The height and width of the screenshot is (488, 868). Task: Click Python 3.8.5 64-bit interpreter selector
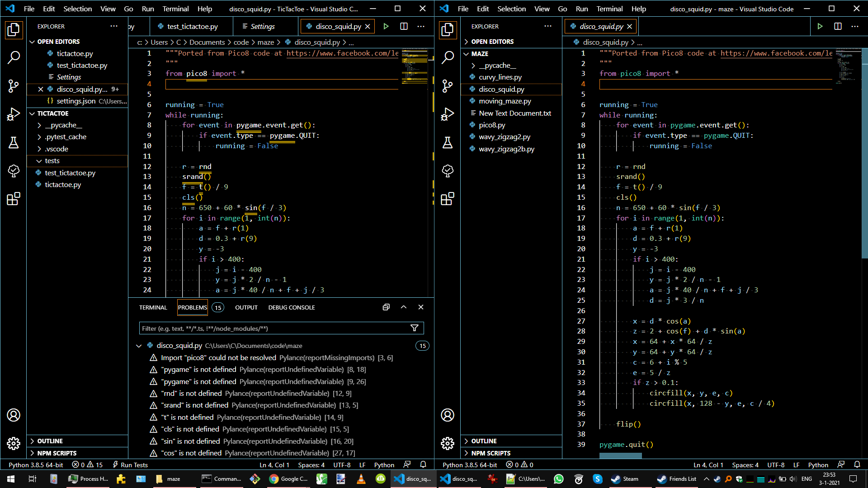(36, 465)
